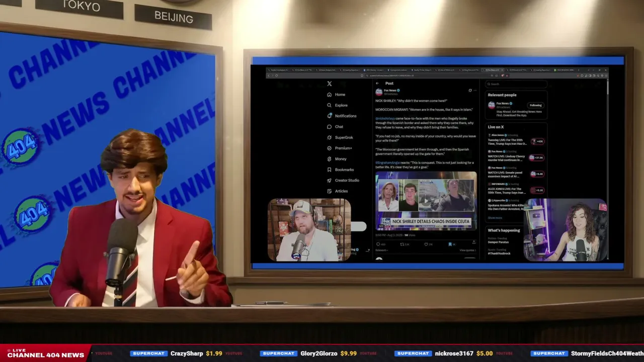Select the Articles menu item
This screenshot has width=644, height=362.
(341, 191)
